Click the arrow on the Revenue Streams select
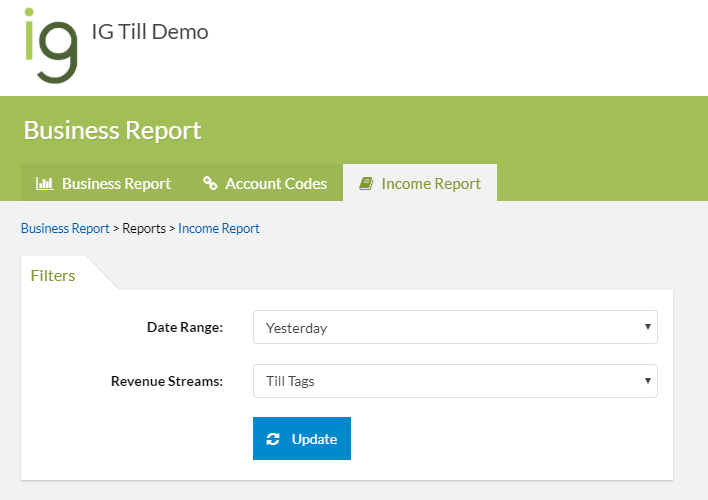This screenshot has width=708, height=500. [648, 381]
